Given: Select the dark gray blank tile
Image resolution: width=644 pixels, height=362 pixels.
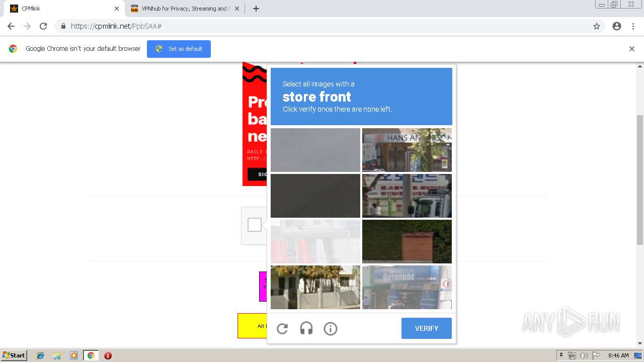Looking at the screenshot, I should (x=315, y=196).
